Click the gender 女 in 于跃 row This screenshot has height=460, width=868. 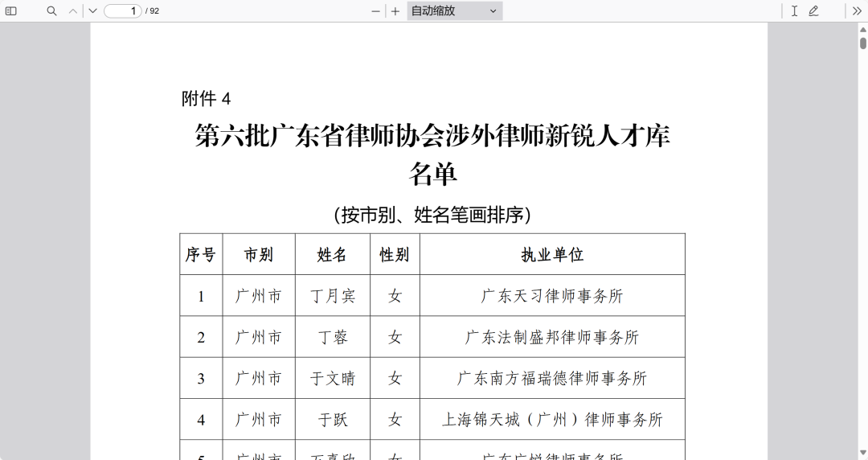coord(394,420)
